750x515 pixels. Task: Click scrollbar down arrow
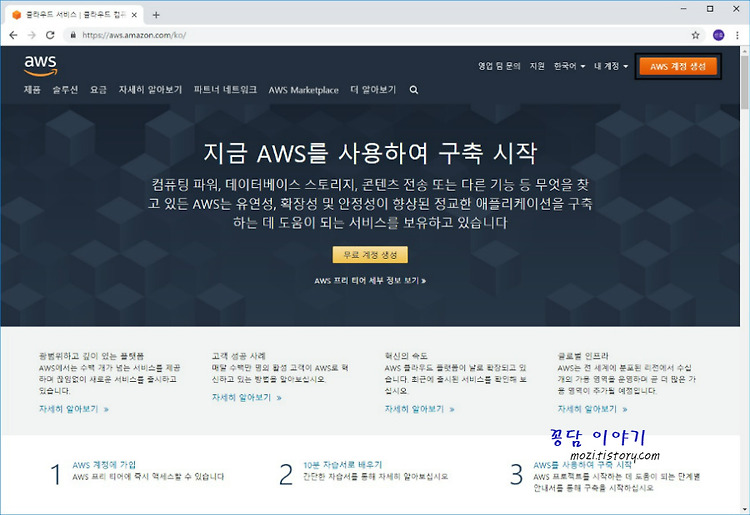coord(745,510)
